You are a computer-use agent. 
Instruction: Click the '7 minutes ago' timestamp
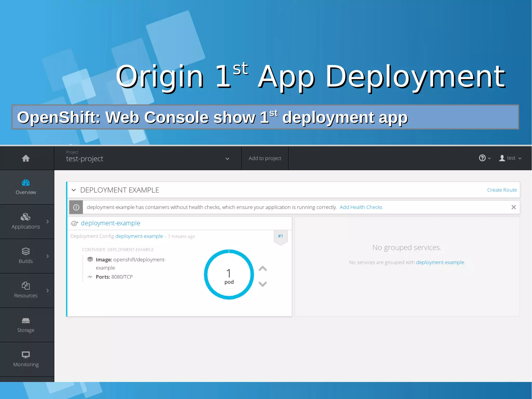pos(181,237)
